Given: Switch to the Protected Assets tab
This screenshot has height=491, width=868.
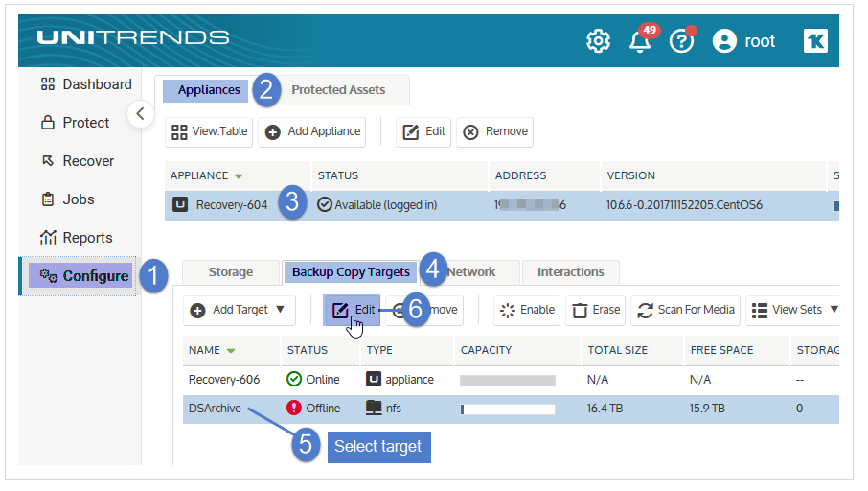Looking at the screenshot, I should pyautogui.click(x=338, y=90).
